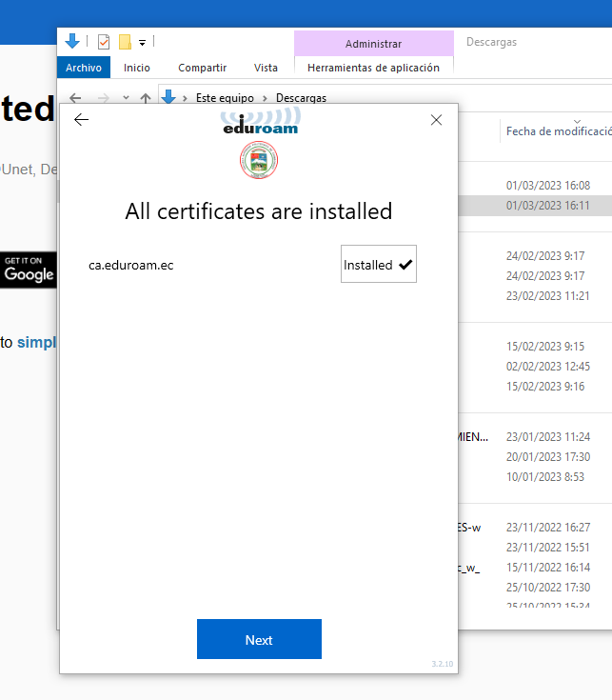Viewport: 612px width, 700px height.
Task: Click the Administrar contextual tab
Action: 374,44
